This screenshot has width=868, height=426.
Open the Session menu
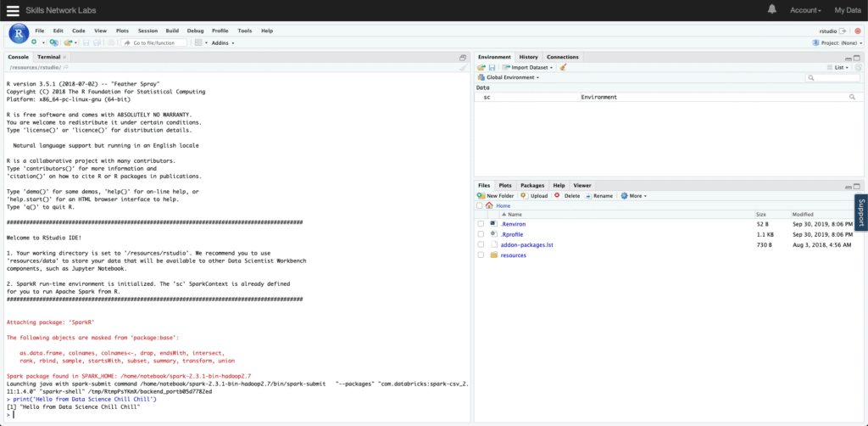[x=147, y=31]
